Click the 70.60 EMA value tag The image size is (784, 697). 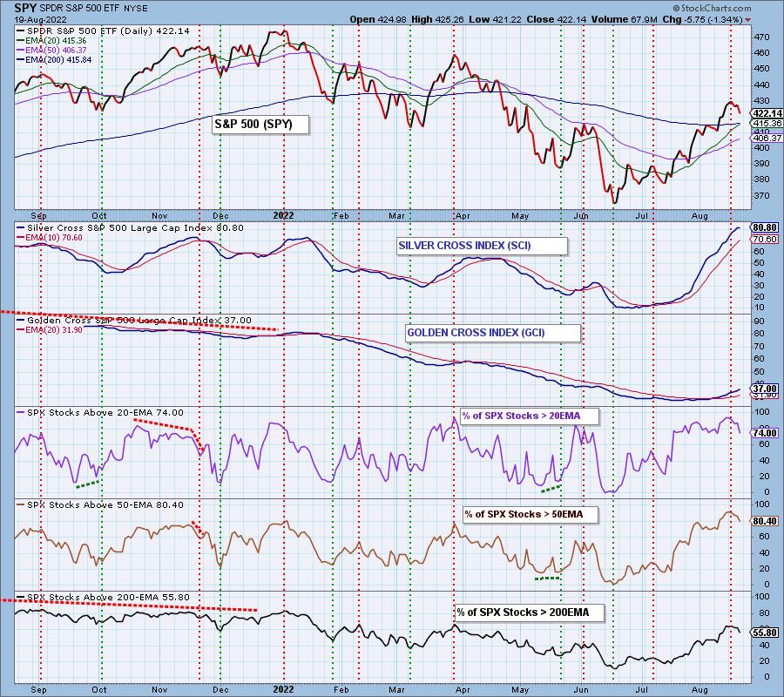tap(765, 240)
